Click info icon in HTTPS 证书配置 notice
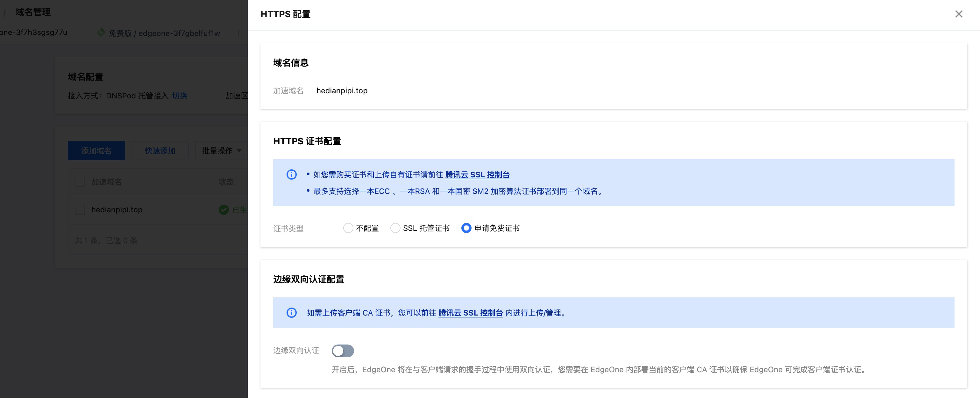Image resolution: width=980 pixels, height=398 pixels. point(291,174)
